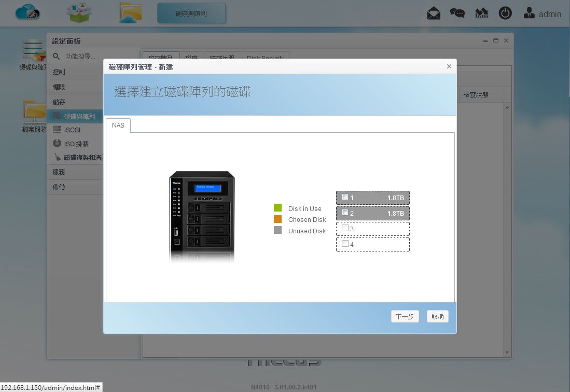Check the disk 2 checkbox (1.8TB)

345,213
